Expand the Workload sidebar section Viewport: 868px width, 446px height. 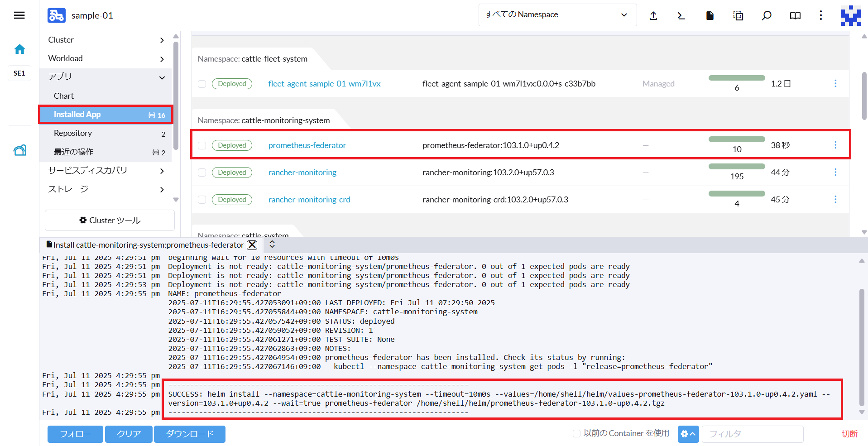(106, 58)
